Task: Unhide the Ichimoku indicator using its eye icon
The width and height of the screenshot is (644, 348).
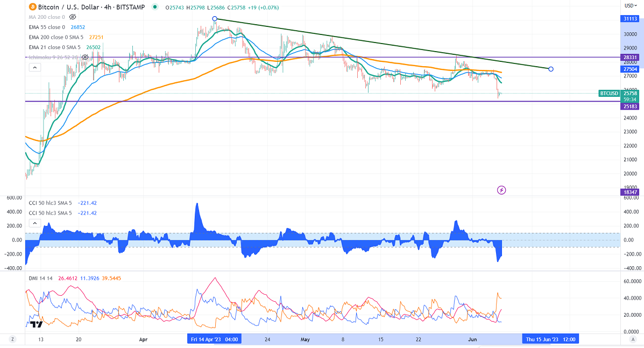Action: tap(85, 58)
